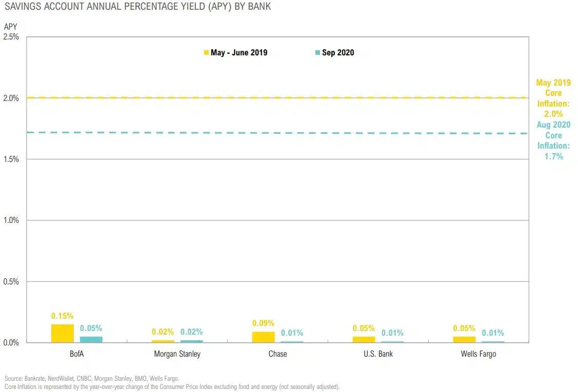Click the 2.5% y-axis tick label
The image size is (578, 392).
pos(11,37)
